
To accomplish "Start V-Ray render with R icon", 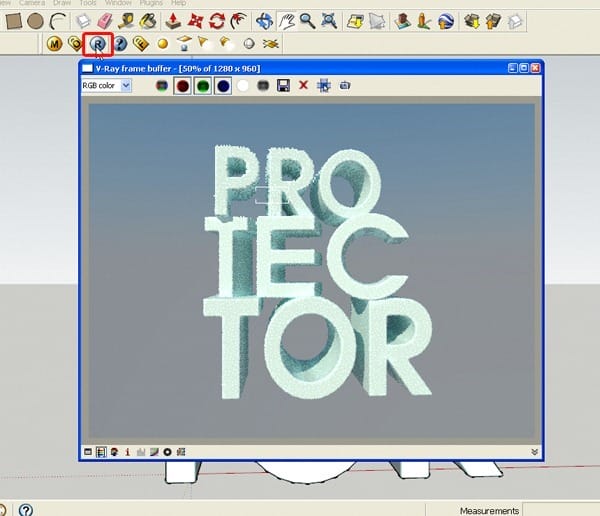I will [98, 44].
